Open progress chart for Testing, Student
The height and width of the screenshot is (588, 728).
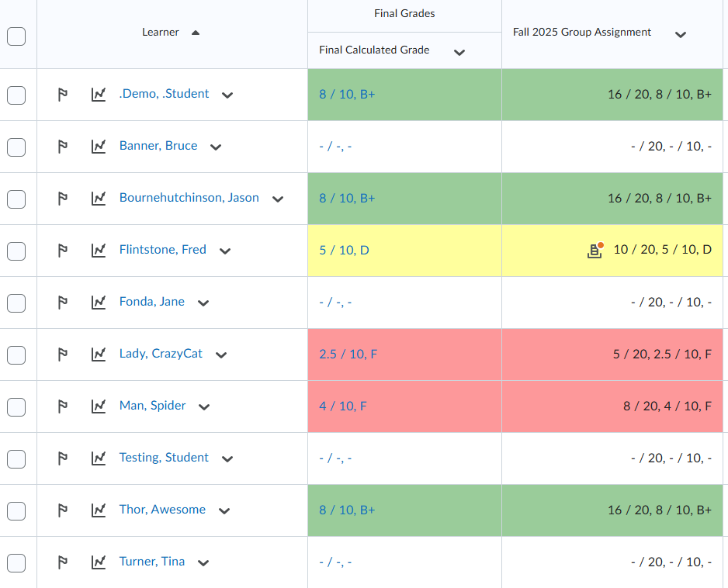[x=99, y=458]
